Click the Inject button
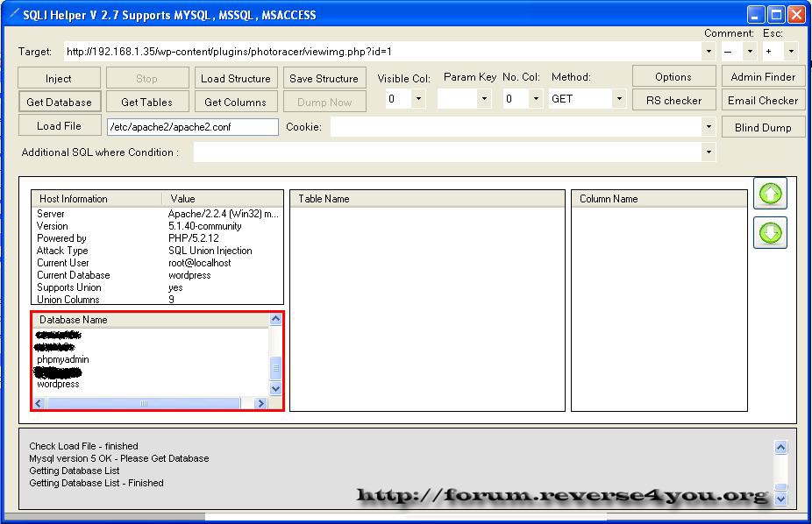This screenshot has height=524, width=812. (x=59, y=78)
